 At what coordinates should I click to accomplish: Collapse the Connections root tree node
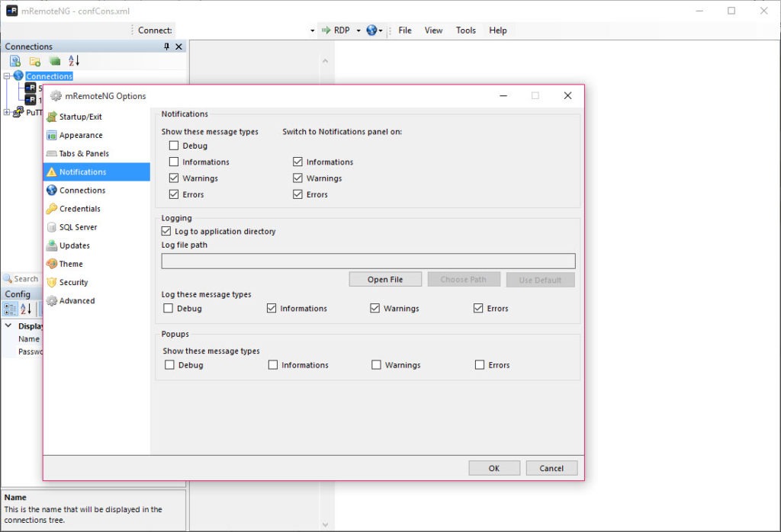[6, 76]
